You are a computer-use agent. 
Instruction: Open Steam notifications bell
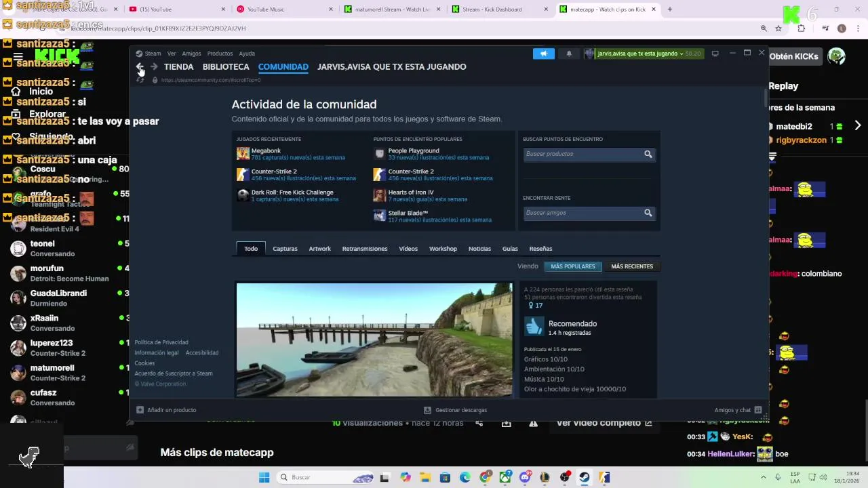pyautogui.click(x=569, y=54)
